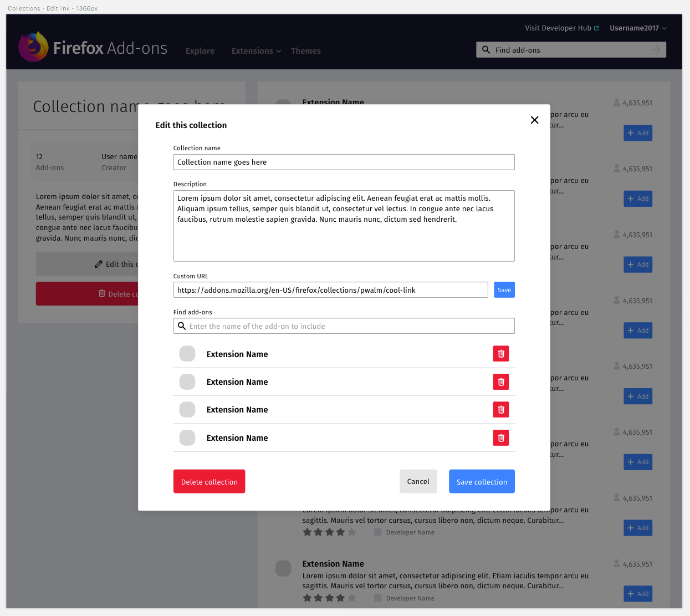Select the Explore menu item
The image size is (690, 616).
(200, 50)
